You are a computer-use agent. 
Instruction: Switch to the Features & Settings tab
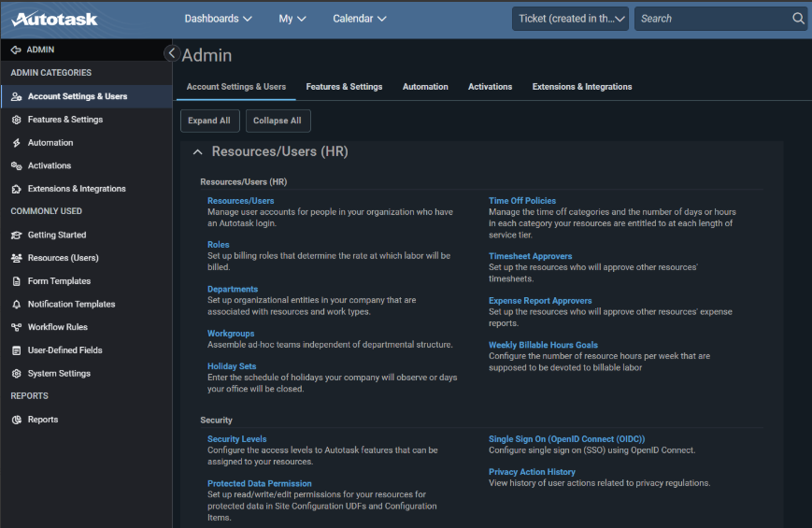coord(344,87)
